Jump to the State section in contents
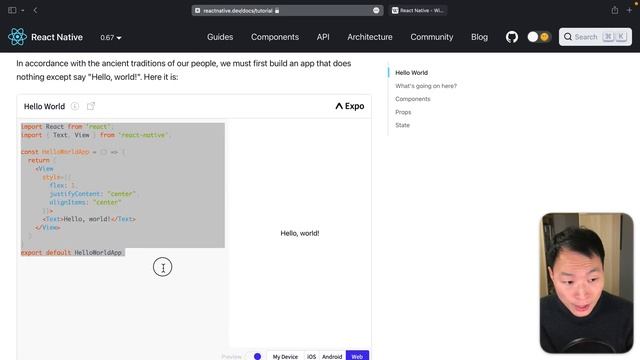 pyautogui.click(x=402, y=125)
